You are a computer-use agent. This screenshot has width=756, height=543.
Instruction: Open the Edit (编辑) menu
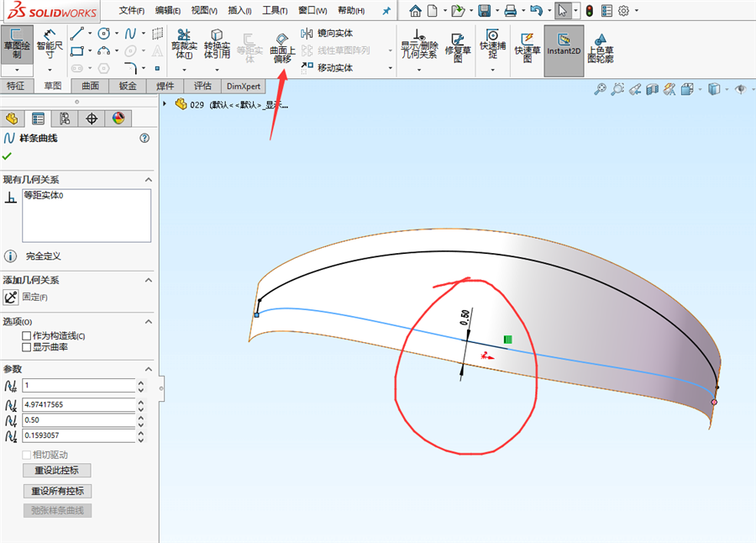click(168, 11)
